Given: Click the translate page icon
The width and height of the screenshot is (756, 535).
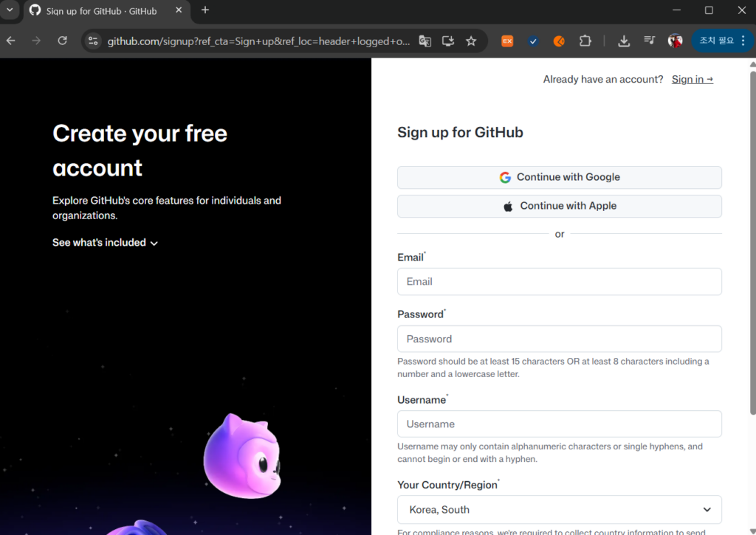Looking at the screenshot, I should pos(425,41).
